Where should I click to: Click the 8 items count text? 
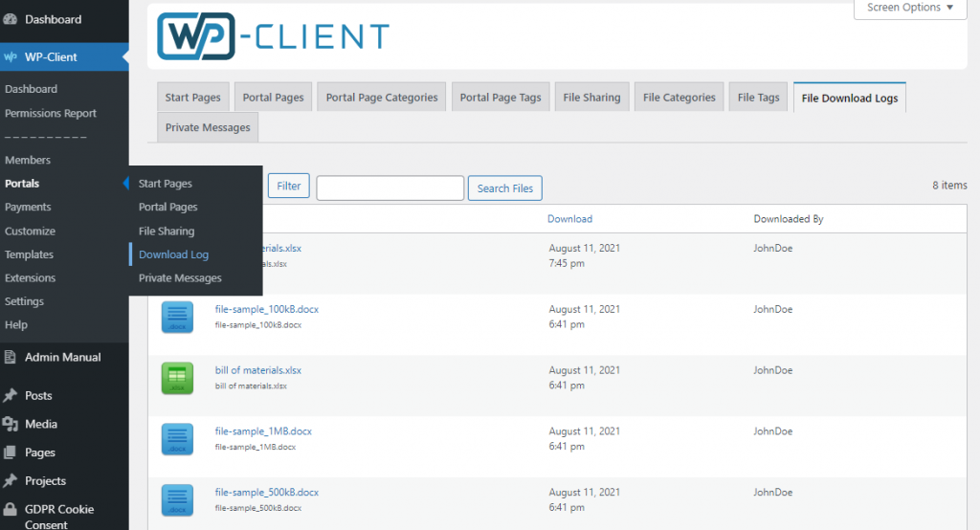pos(949,185)
